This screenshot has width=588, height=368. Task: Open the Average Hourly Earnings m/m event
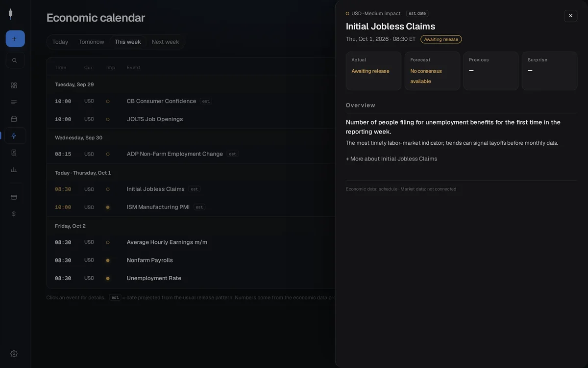pyautogui.click(x=191, y=242)
